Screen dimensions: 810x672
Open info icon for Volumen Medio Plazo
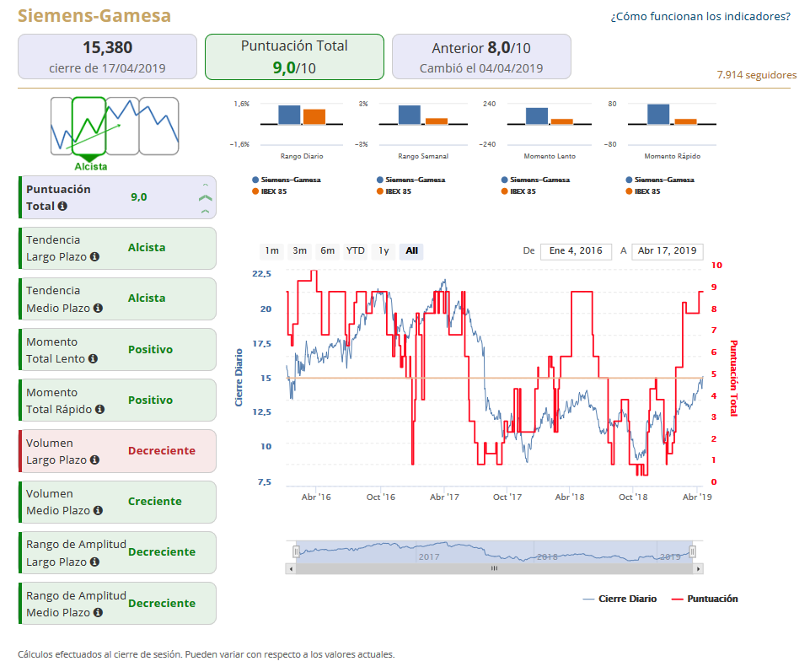[98, 511]
